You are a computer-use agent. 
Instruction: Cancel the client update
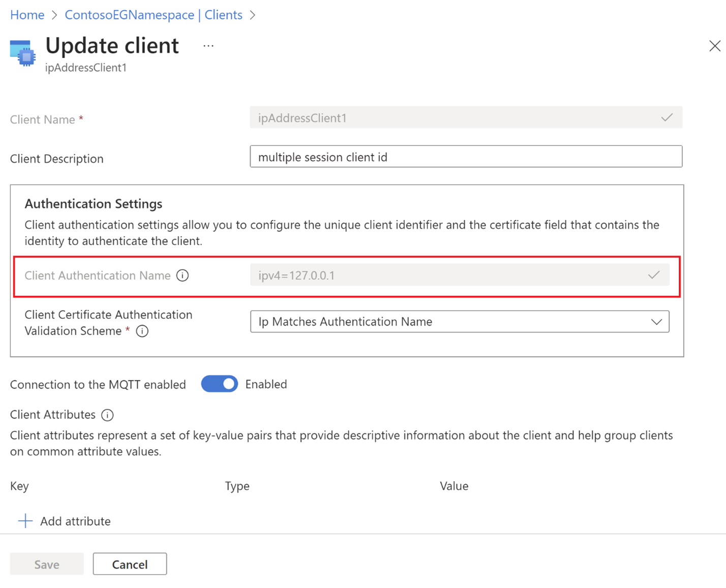[x=130, y=564]
